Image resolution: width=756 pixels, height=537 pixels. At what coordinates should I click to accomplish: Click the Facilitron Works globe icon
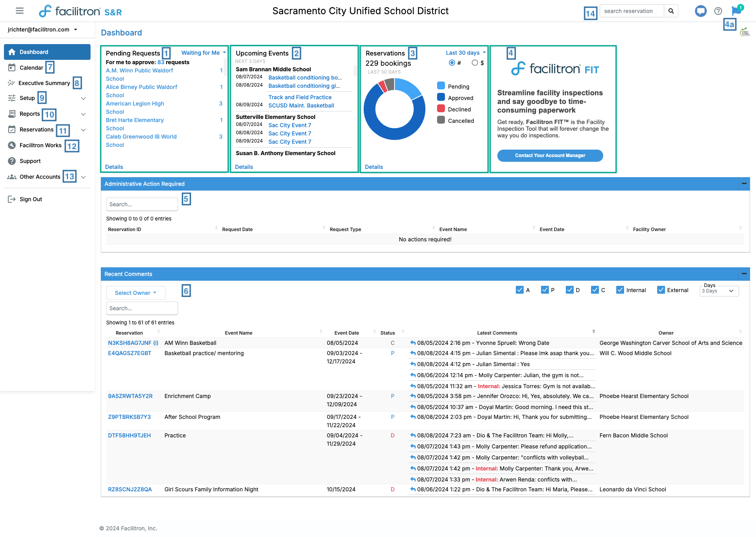pyautogui.click(x=12, y=145)
